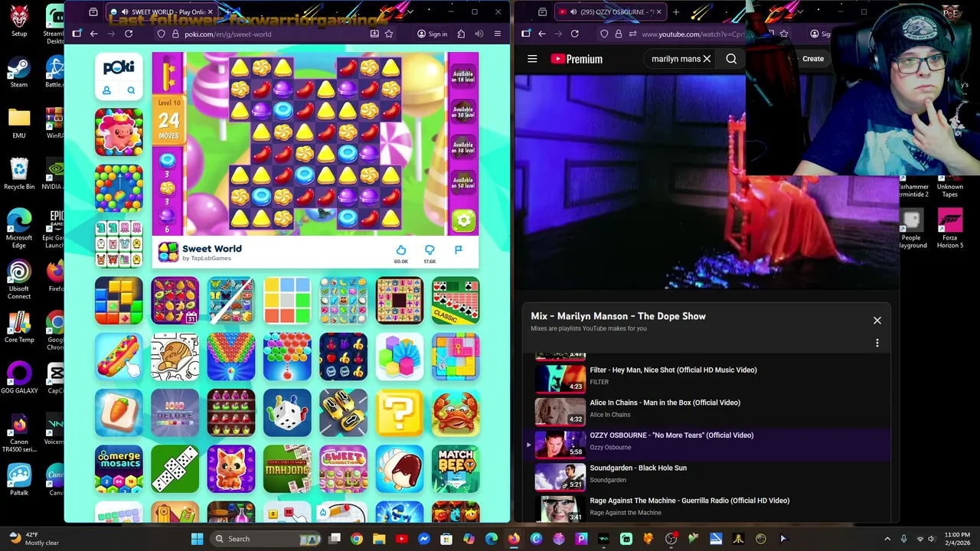Open the yellow question mark game tile
The image size is (980, 551).
(x=399, y=413)
